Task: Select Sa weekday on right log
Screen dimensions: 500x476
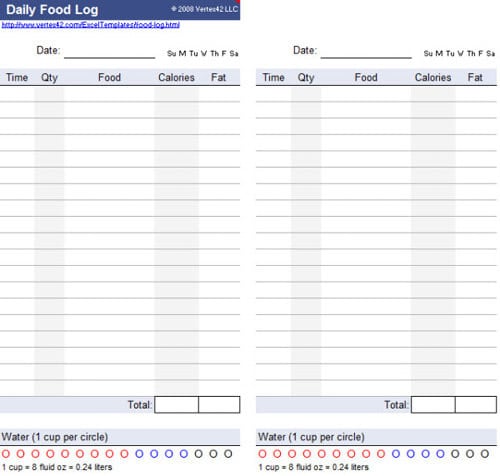Action: 490,53
